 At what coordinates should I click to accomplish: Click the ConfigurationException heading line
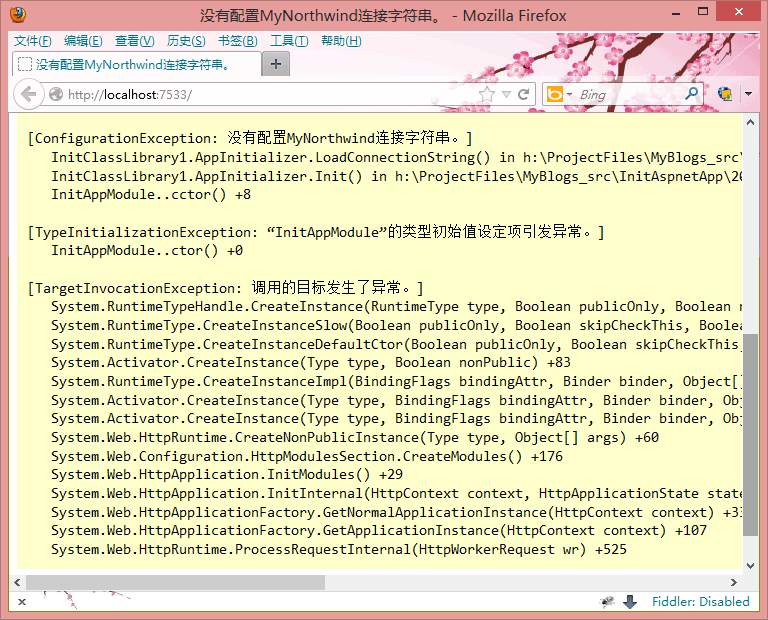click(250, 138)
